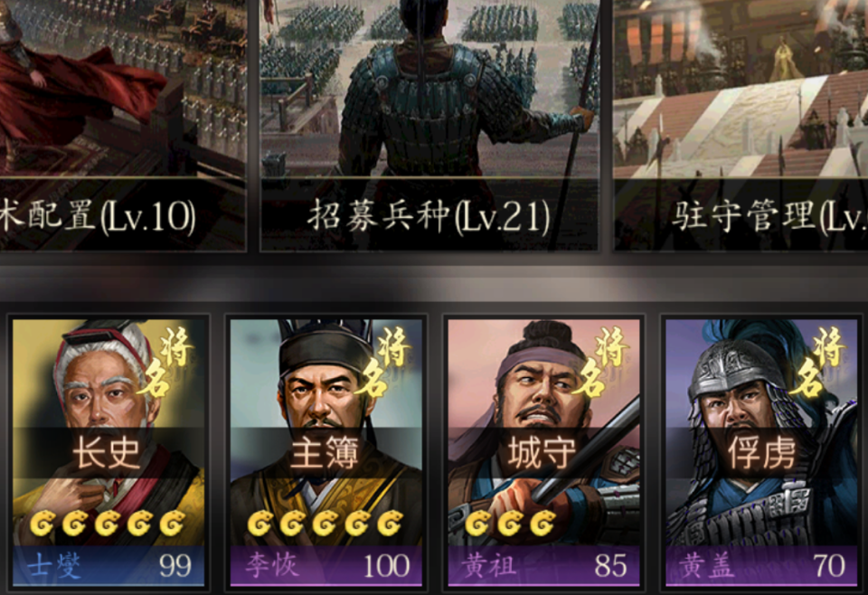Open the 驻守管理 panel

pyautogui.click(x=741, y=125)
